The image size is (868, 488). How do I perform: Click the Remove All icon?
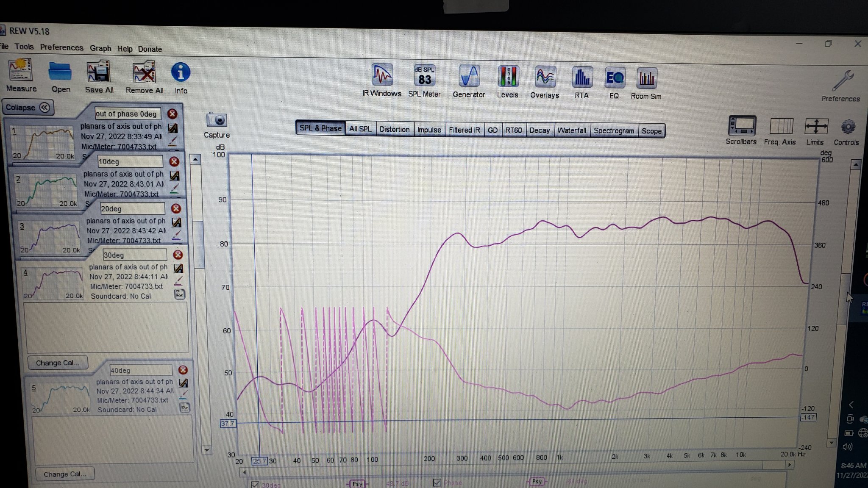[144, 72]
